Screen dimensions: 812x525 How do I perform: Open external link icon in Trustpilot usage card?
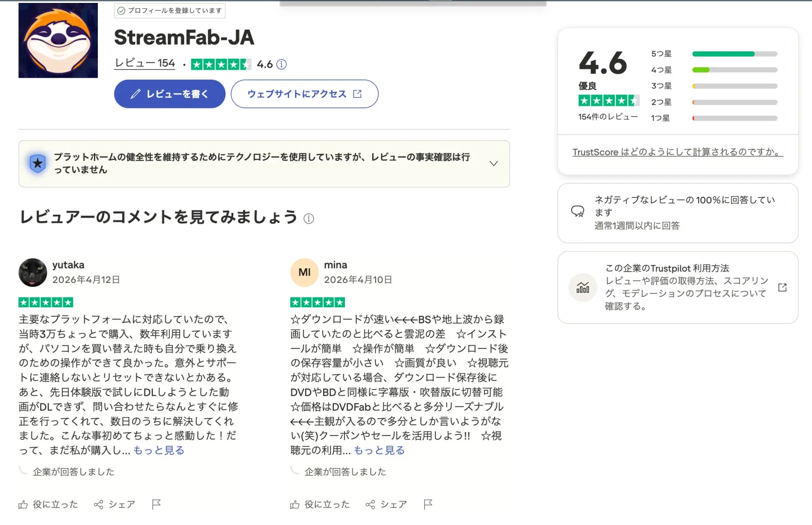782,287
